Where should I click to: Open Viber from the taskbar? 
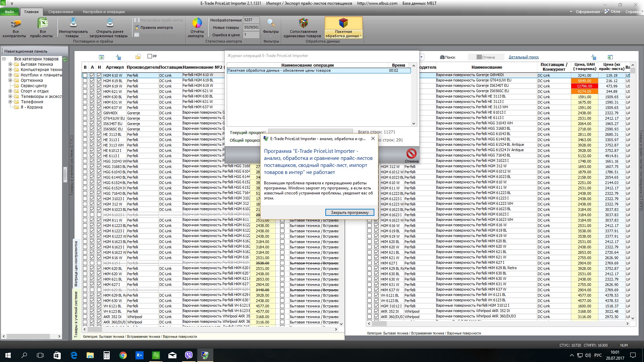189,355
